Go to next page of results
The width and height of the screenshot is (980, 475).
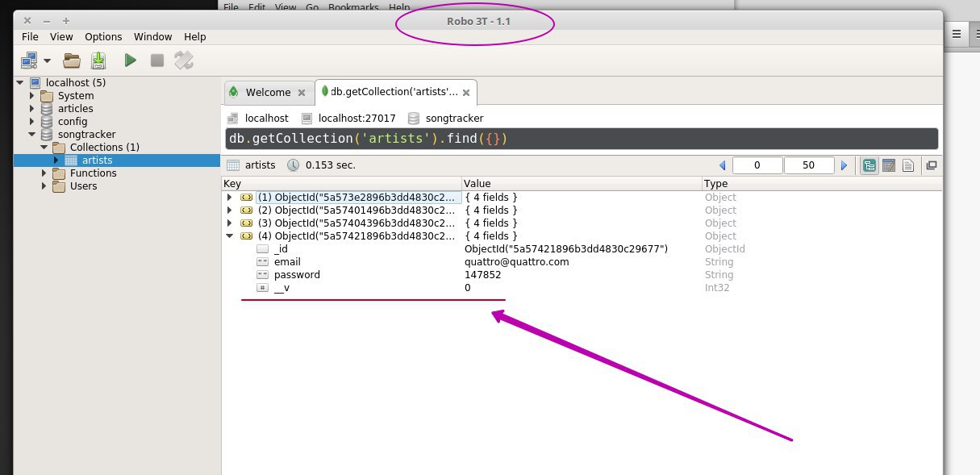point(844,165)
